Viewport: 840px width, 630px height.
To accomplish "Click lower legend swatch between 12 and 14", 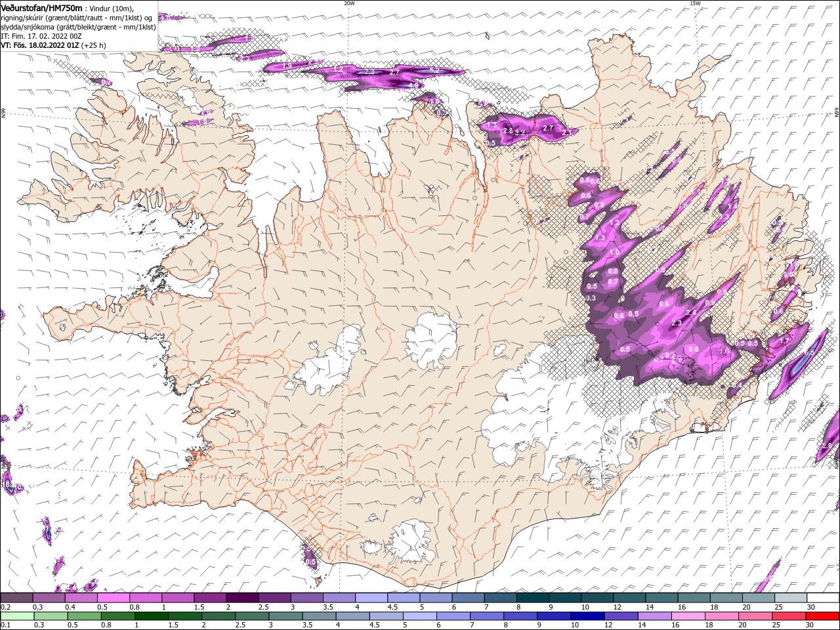I will pos(621,616).
